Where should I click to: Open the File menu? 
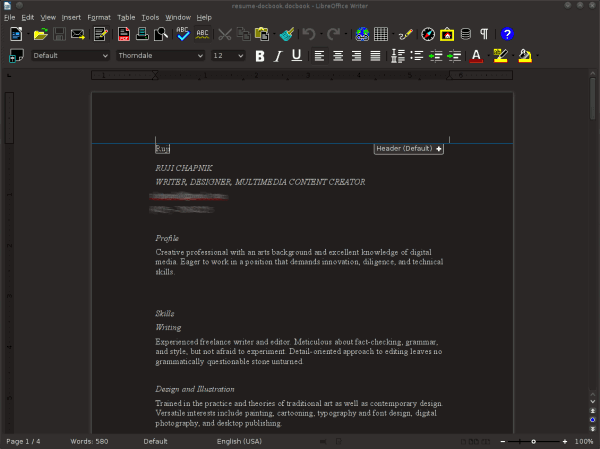[x=10, y=18]
